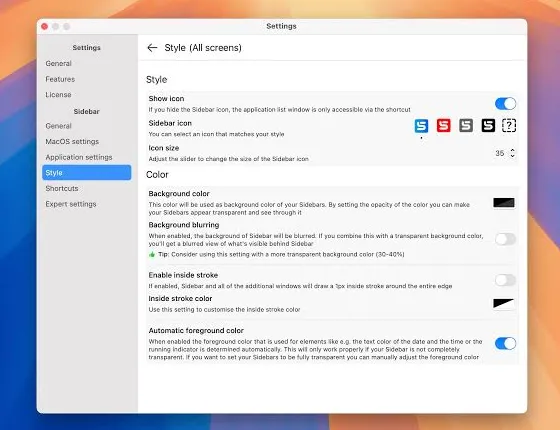This screenshot has width=560, height=430.
Task: Select the blue Sidebar icon
Action: point(421,126)
